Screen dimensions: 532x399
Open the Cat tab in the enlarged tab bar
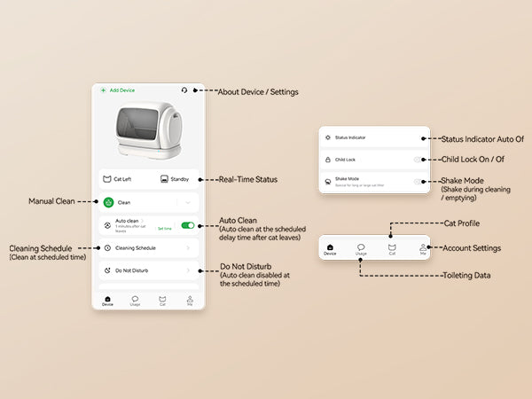[x=392, y=248]
